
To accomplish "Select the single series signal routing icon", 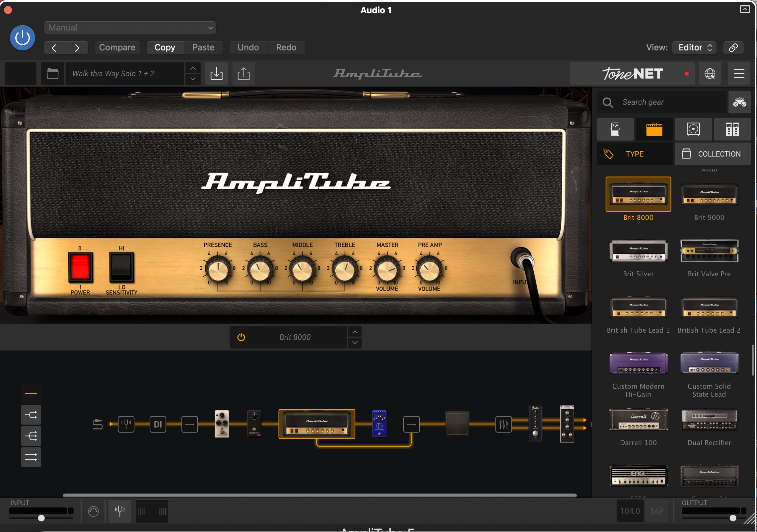I will [31, 394].
